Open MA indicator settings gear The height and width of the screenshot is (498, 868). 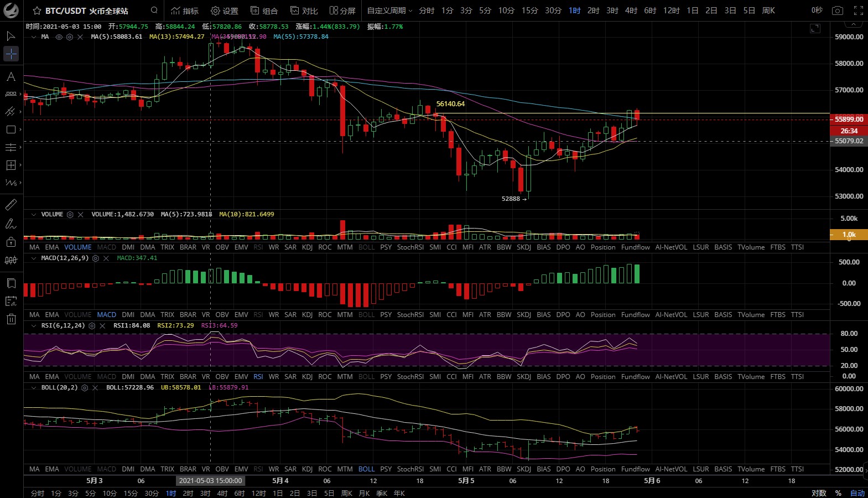[x=70, y=37]
